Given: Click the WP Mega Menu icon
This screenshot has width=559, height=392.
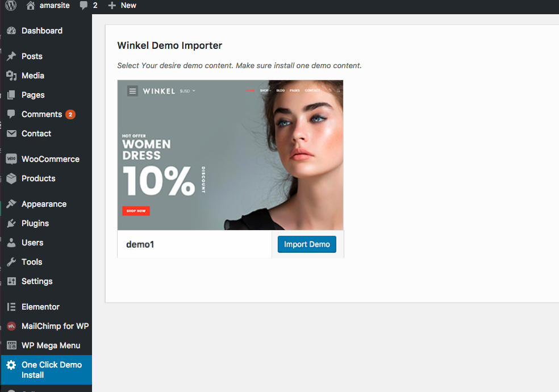Looking at the screenshot, I should click(11, 345).
